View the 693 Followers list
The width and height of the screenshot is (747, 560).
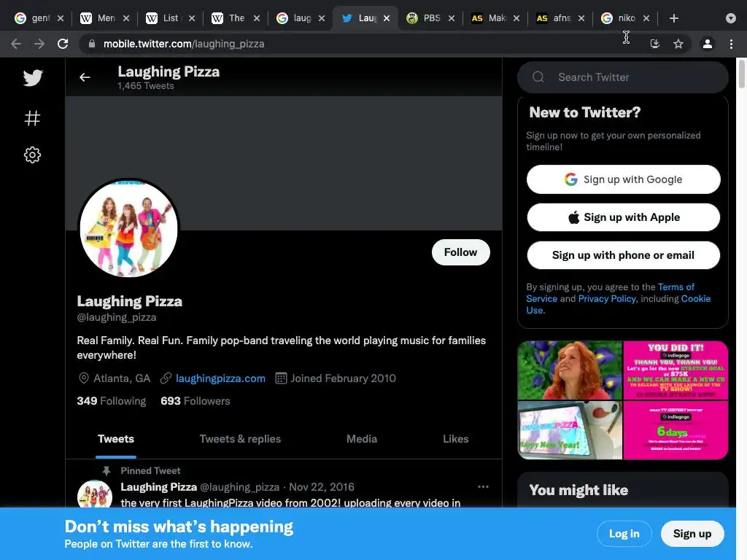point(196,401)
